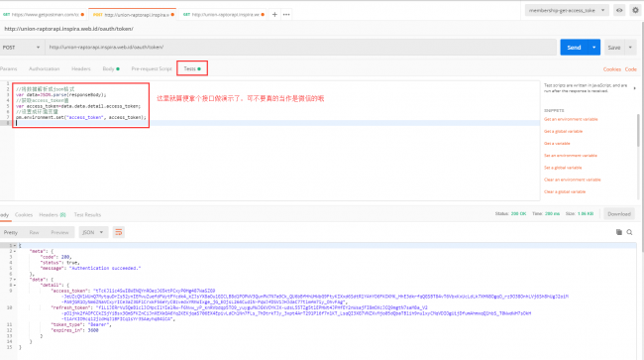Expand Save options dropdown arrow
Viewport: 644px width, 360px height.
click(x=630, y=48)
